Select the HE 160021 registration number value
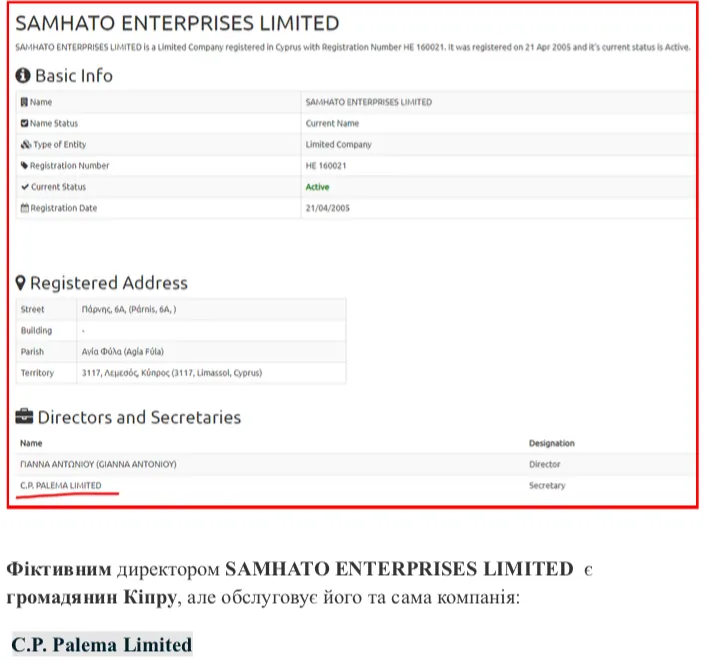This screenshot has height=666, width=709. [x=326, y=166]
